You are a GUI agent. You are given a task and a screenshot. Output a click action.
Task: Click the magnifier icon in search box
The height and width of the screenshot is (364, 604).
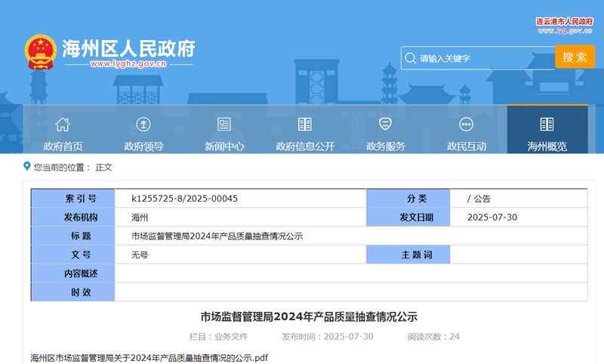pyautogui.click(x=410, y=58)
